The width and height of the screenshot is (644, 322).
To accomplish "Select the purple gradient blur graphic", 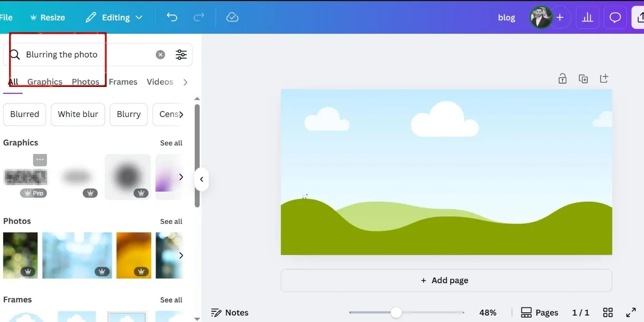I will pyautogui.click(x=169, y=177).
